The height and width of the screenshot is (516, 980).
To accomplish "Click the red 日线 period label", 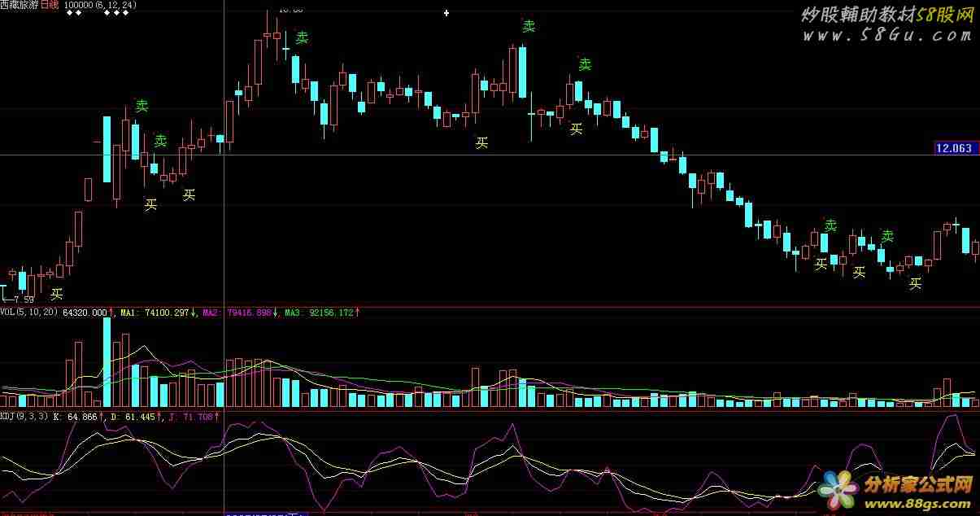I will (x=50, y=5).
